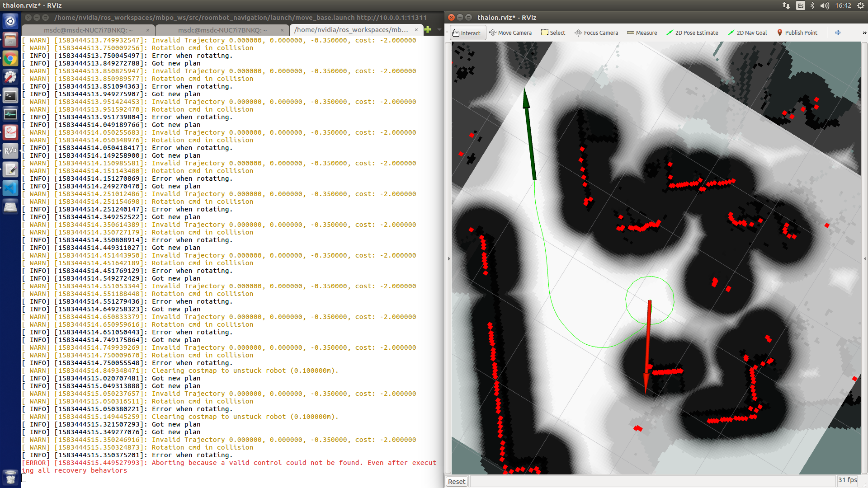Click the Bluetooth indicator icon
Image resolution: width=868 pixels, height=488 pixels.
click(812, 5)
